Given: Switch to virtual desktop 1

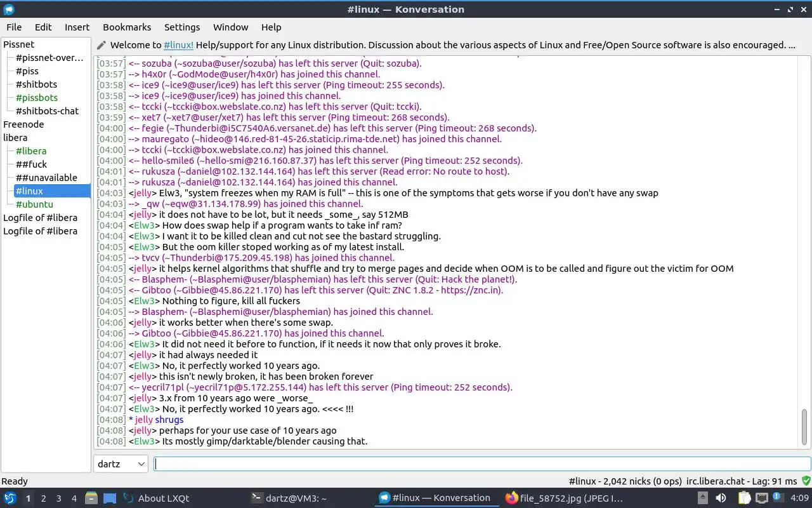Looking at the screenshot, I should (x=28, y=498).
